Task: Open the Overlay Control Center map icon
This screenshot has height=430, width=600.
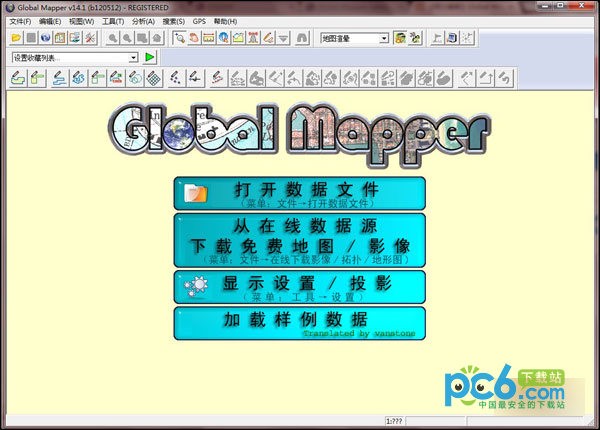Action: tap(60, 38)
